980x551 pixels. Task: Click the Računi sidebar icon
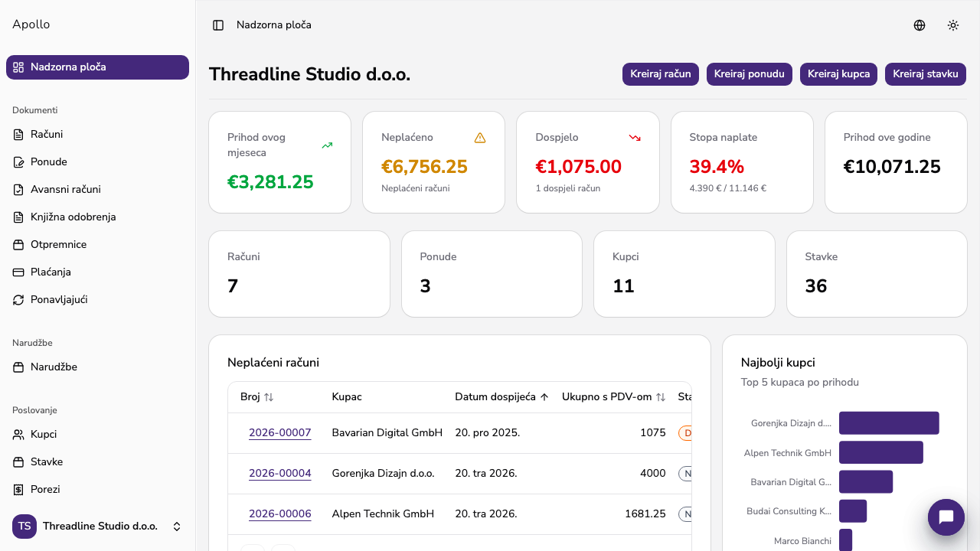tap(18, 135)
